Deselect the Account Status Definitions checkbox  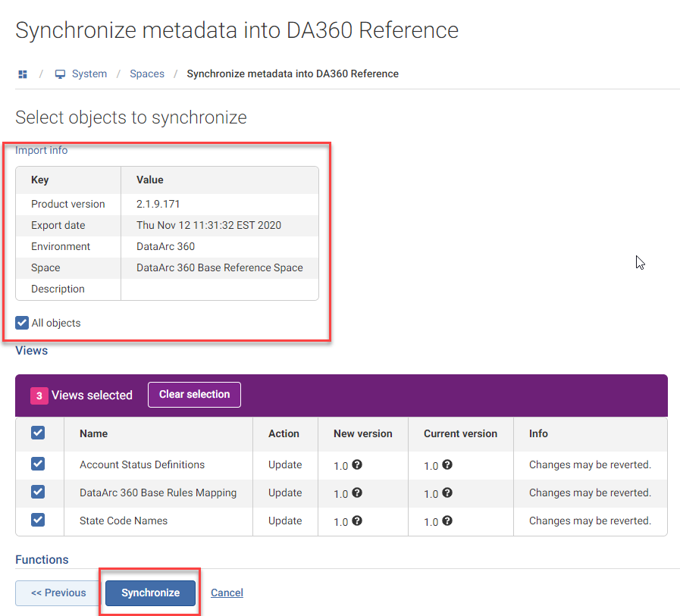coord(38,464)
